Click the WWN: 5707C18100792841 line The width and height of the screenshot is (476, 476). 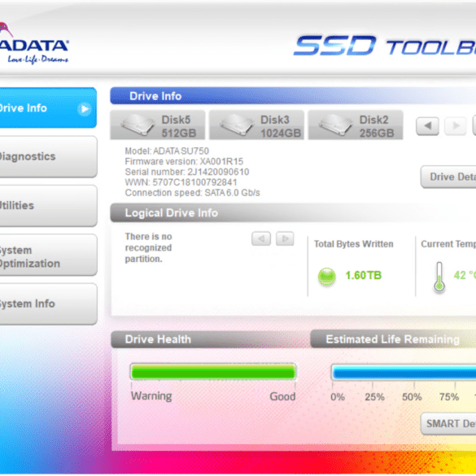point(181,182)
